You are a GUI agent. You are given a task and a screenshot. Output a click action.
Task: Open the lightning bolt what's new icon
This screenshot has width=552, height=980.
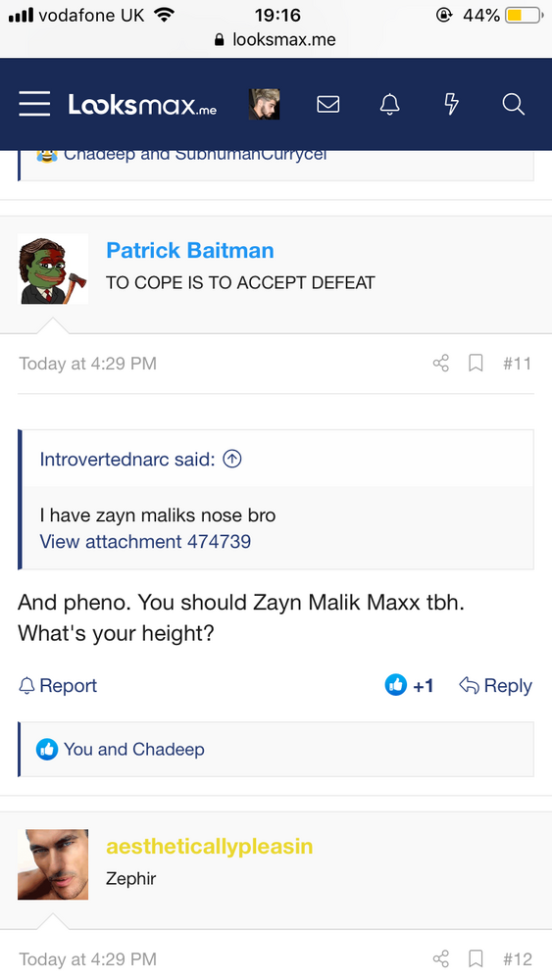click(451, 104)
